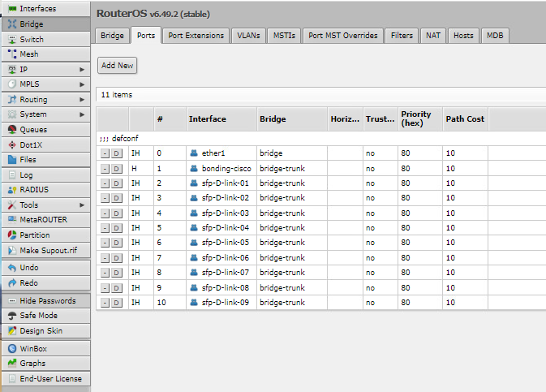Disable sfp-D-link-07 with D button
546x392 pixels.
[117, 273]
